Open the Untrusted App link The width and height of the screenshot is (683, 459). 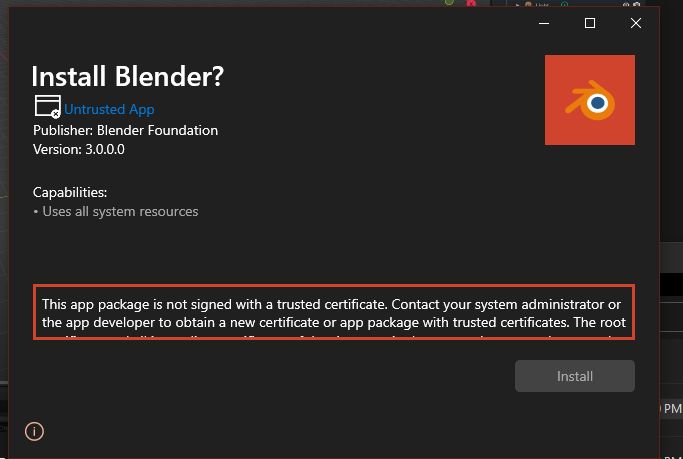(109, 109)
